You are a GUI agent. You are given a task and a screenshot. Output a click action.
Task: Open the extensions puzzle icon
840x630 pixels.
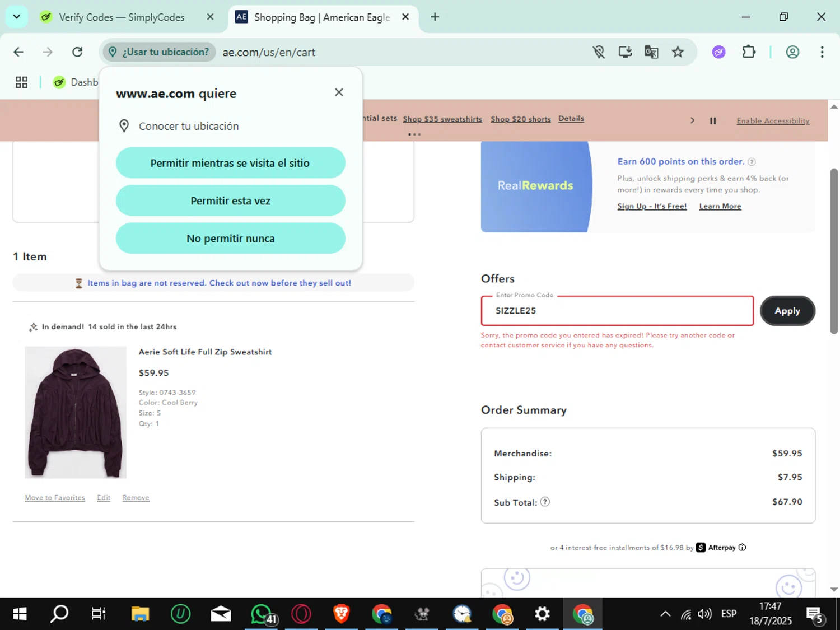[749, 52]
